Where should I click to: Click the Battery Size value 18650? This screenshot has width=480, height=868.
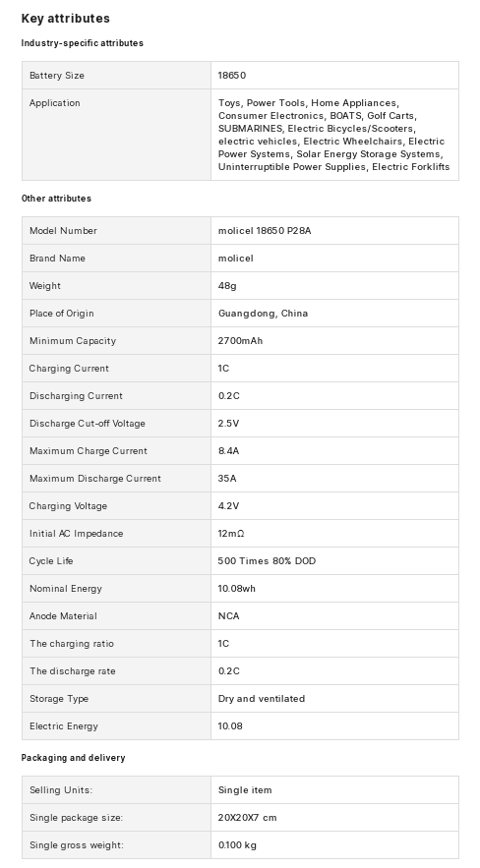point(232,76)
